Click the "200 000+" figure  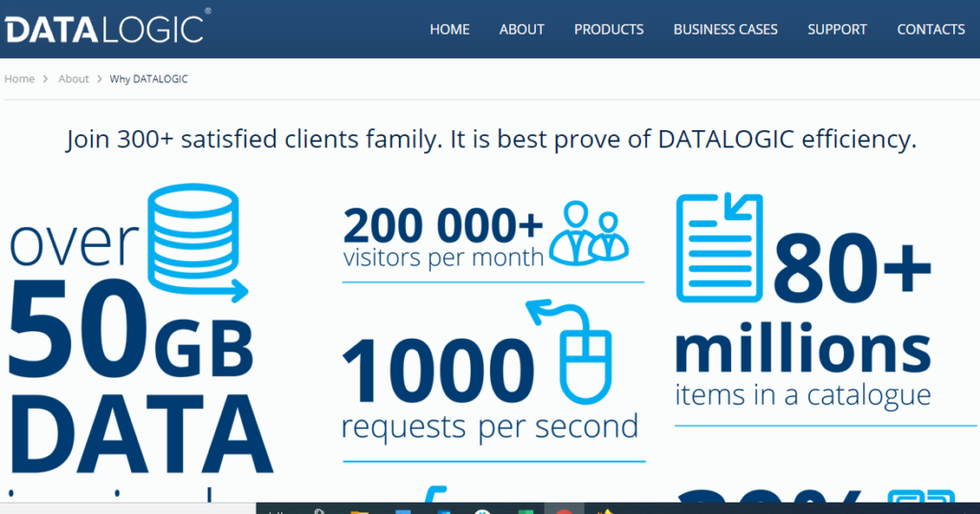click(442, 225)
